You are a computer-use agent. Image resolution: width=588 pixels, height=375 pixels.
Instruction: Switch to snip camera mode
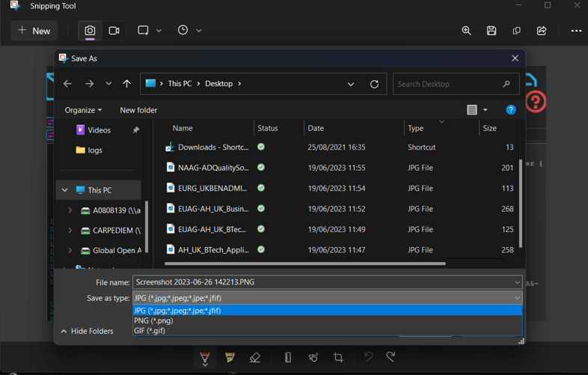pos(90,31)
